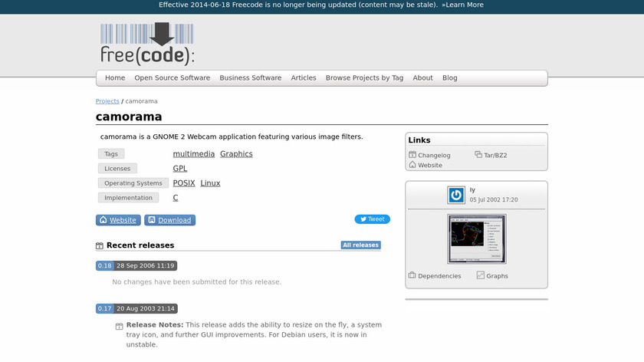Open release version 0.17
The image size is (644, 362).
coord(105,308)
